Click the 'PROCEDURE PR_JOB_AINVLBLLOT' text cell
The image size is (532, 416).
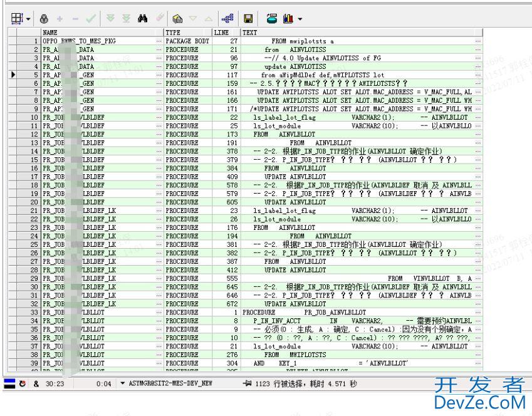click(x=362, y=312)
